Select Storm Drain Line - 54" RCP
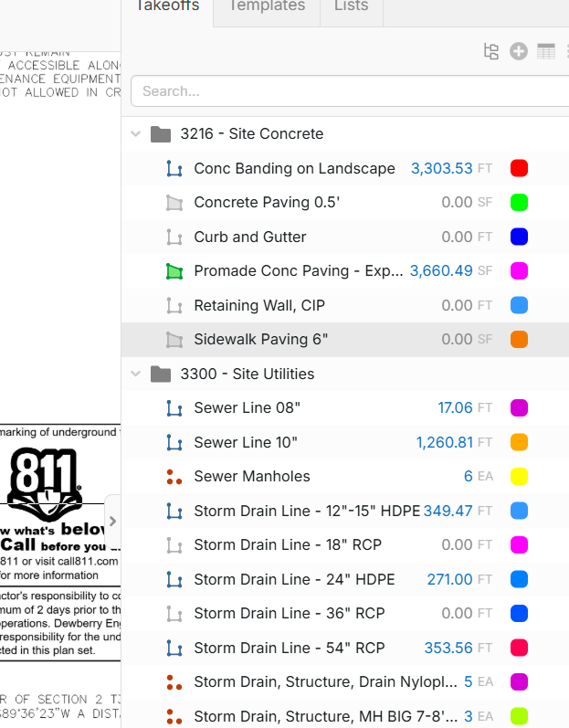Viewport: 569px width, 728px height. [289, 649]
